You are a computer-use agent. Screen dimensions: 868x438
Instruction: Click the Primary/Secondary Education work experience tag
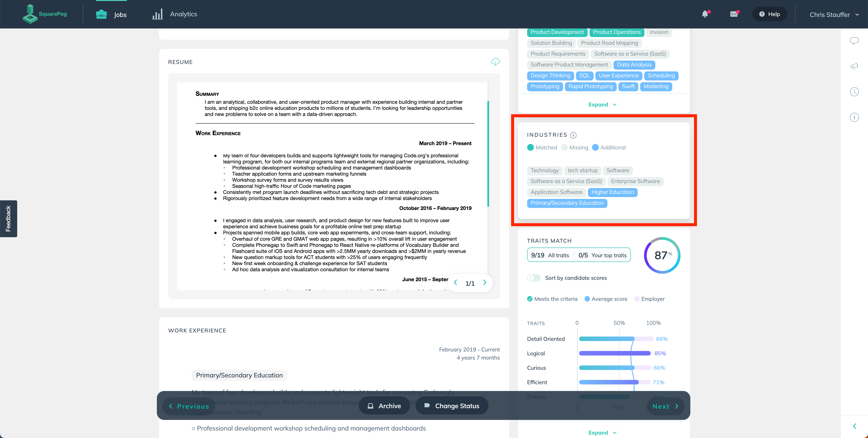coord(239,375)
